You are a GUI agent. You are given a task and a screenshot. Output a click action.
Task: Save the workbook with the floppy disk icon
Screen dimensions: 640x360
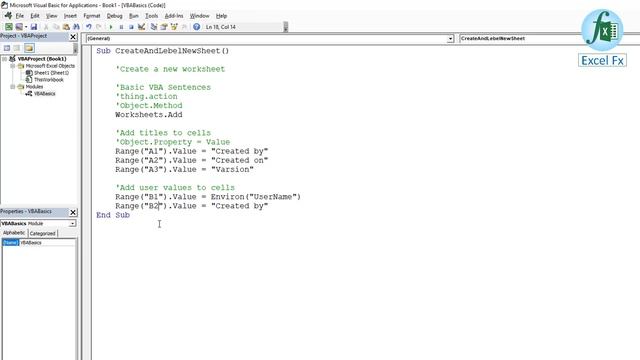[34, 27]
